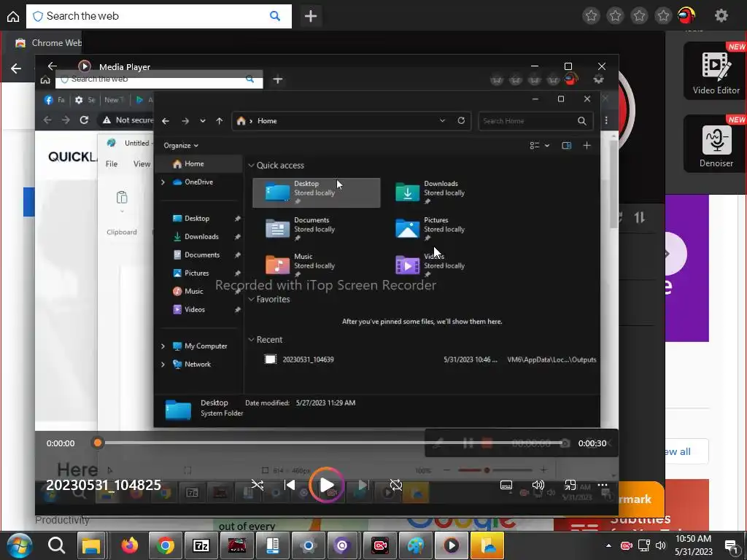747x560 pixels.
Task: Toggle the Explorer preview pane icon
Action: (566, 145)
